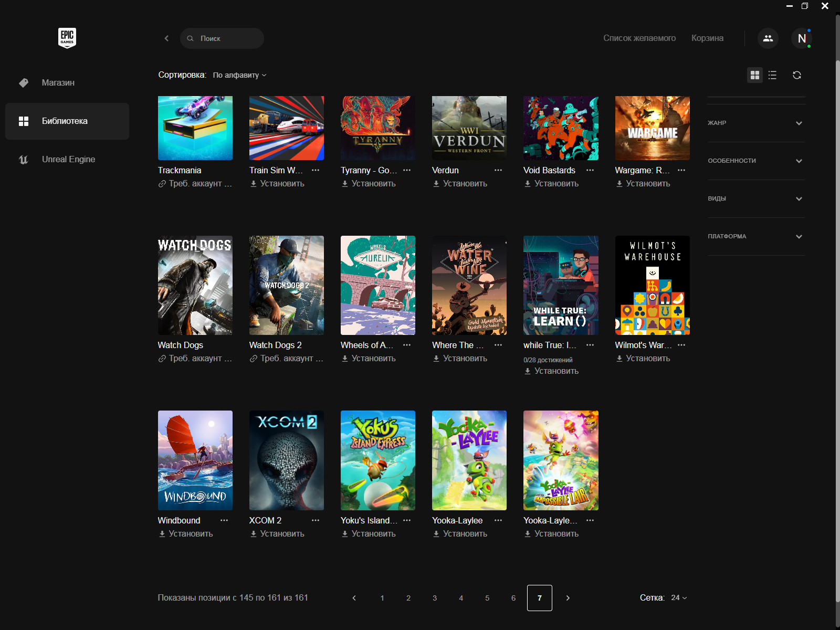Open three-dot menu for Where The Water
This screenshot has height=630, width=840.
(x=498, y=345)
